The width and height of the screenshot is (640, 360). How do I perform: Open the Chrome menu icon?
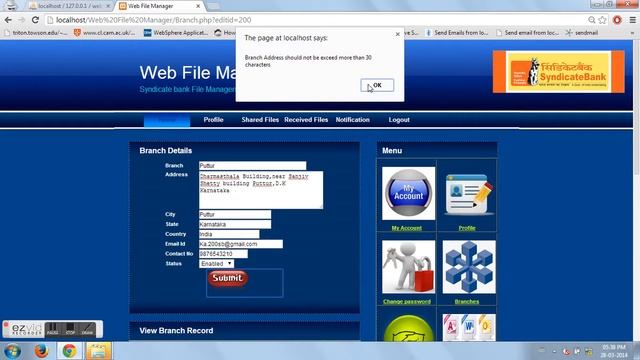coord(633,20)
